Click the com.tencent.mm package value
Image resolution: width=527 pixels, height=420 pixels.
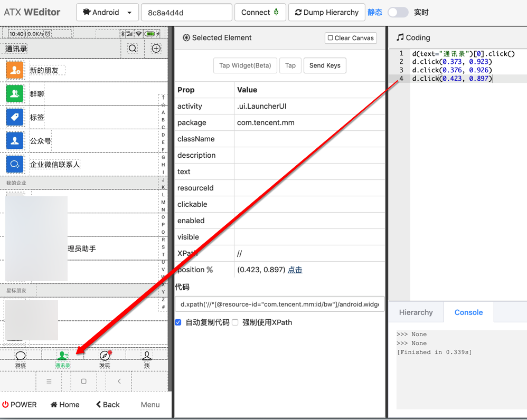(266, 122)
